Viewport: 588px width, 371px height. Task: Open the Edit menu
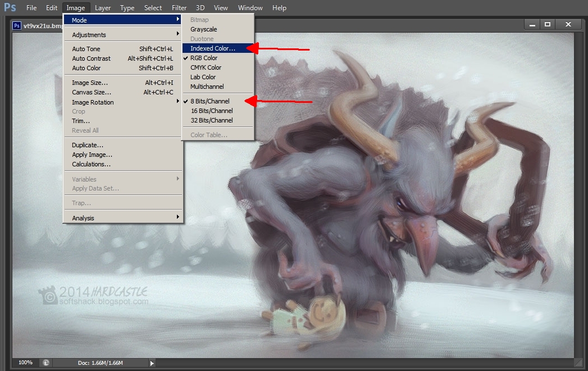click(x=51, y=7)
